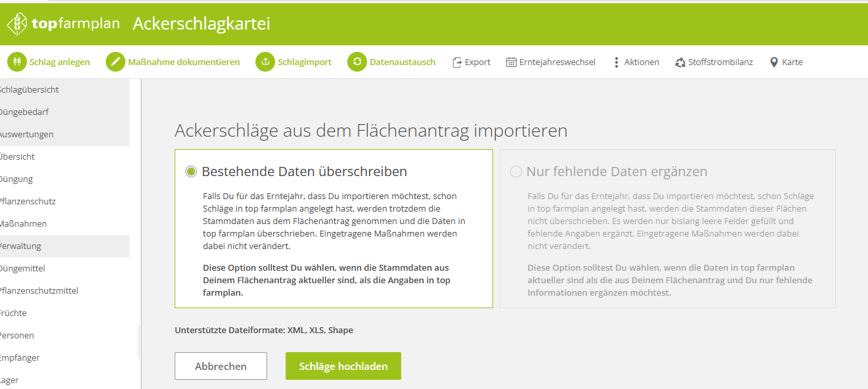Expand the Verwaltung sidebar section
Viewport: 868px width, 389px height.
[20, 246]
